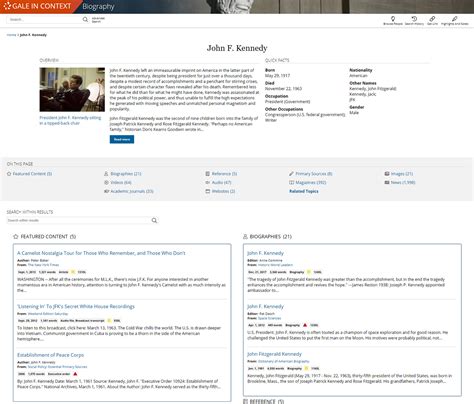Click Biographies (21) section heading
Viewport: 474px width, 404px height.
click(270, 237)
